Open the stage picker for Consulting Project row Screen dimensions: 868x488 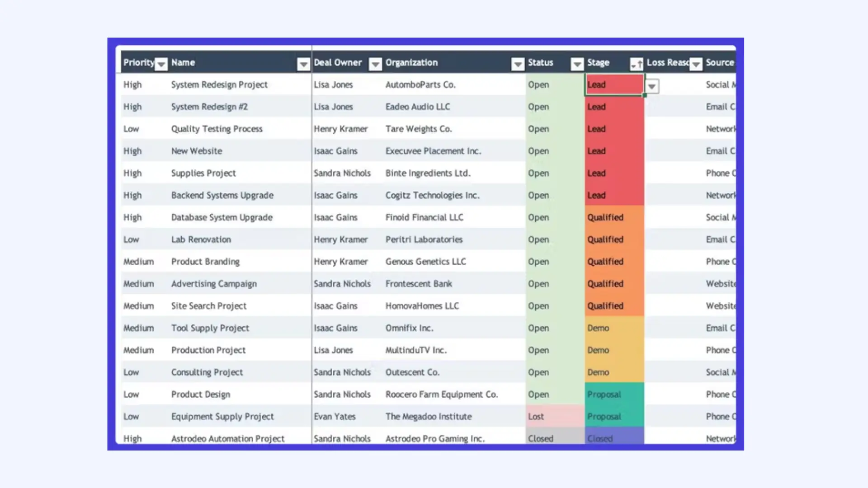[x=614, y=372]
